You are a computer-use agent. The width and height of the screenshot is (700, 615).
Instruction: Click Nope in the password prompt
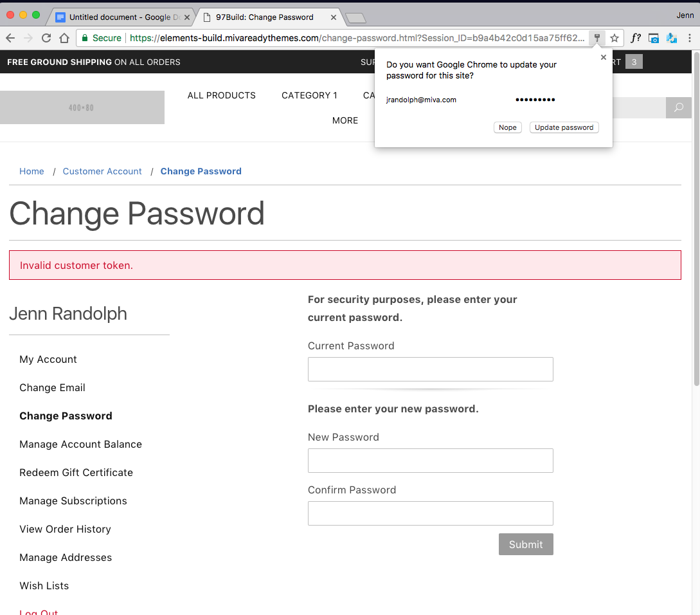508,127
